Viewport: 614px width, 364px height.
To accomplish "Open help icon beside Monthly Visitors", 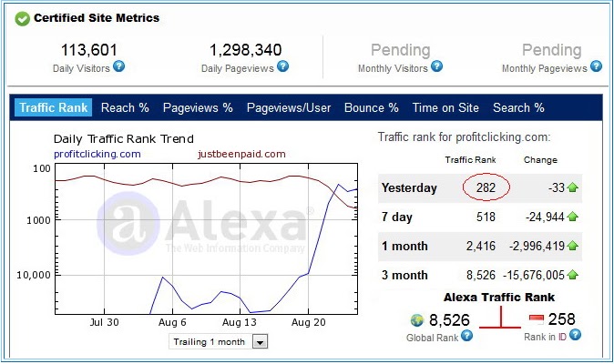I will 436,66.
